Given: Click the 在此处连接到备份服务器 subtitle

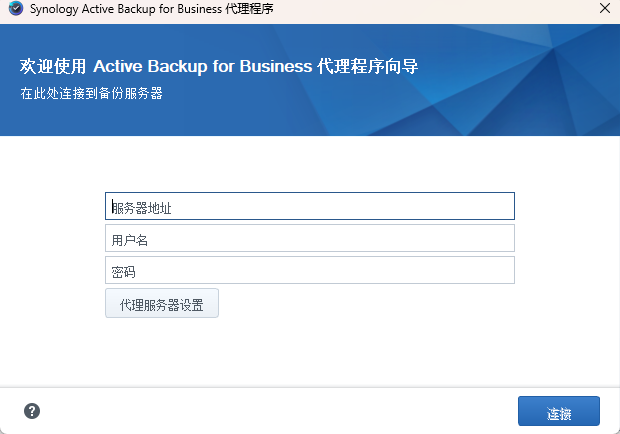Looking at the screenshot, I should [x=91, y=94].
